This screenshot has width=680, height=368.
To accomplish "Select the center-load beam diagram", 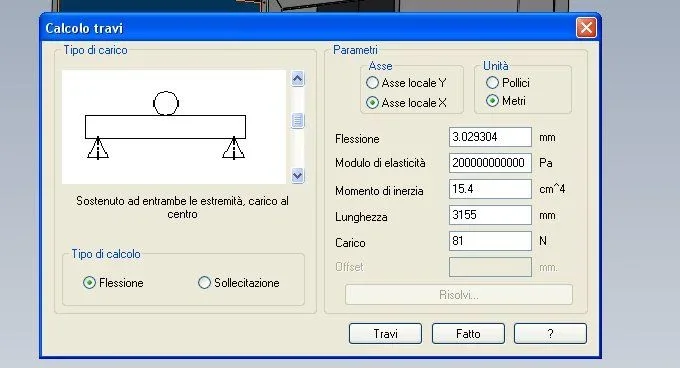I will [x=174, y=127].
